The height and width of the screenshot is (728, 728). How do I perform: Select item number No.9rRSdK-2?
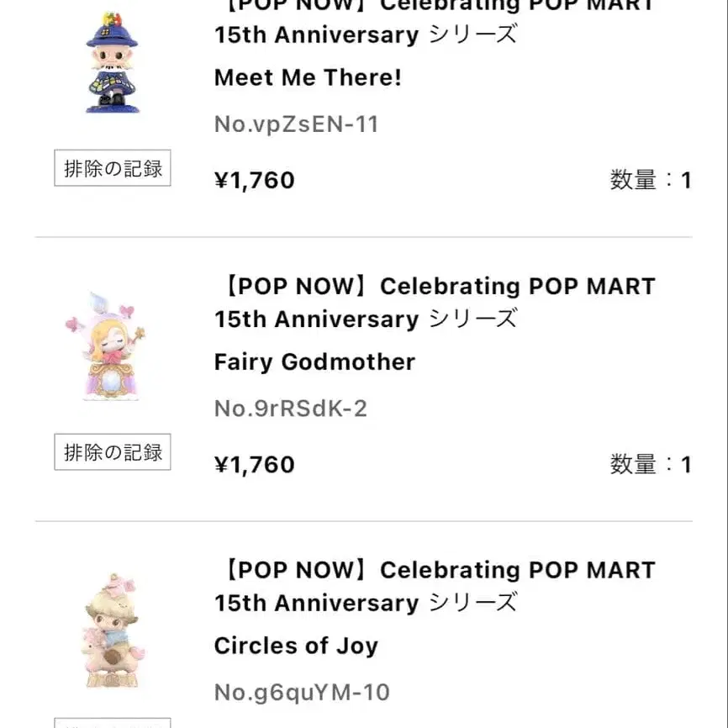290,409
